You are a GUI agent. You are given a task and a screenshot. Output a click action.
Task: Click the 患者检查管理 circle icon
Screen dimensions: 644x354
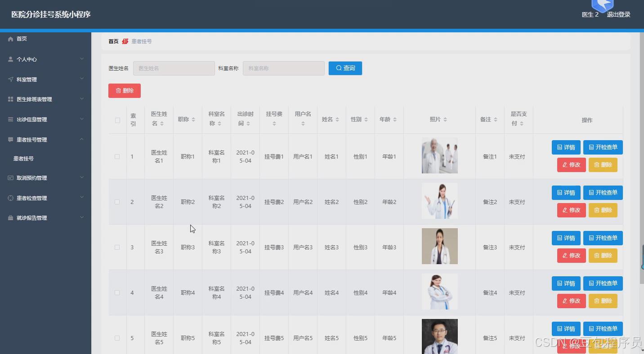pos(11,198)
